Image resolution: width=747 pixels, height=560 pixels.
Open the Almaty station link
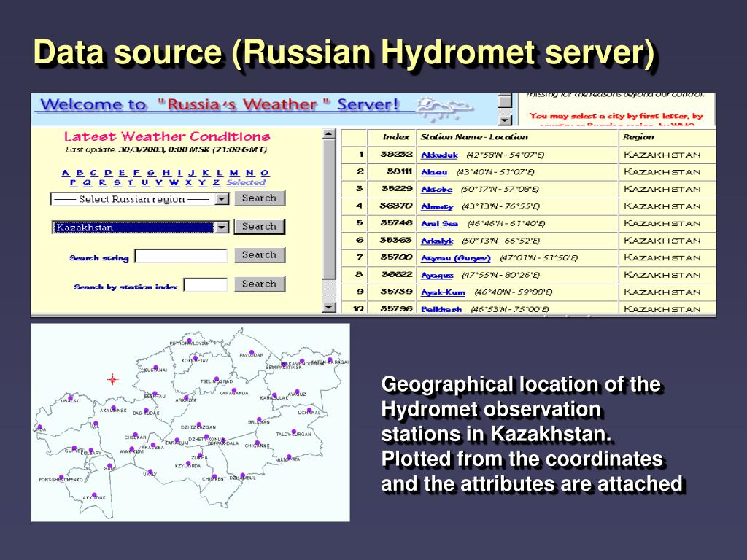(x=437, y=206)
